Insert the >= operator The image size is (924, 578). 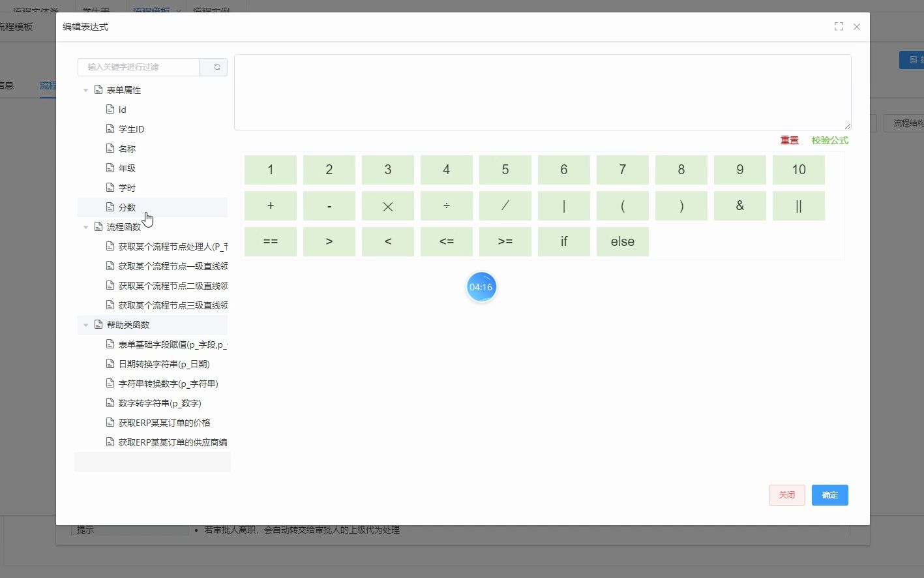click(505, 241)
